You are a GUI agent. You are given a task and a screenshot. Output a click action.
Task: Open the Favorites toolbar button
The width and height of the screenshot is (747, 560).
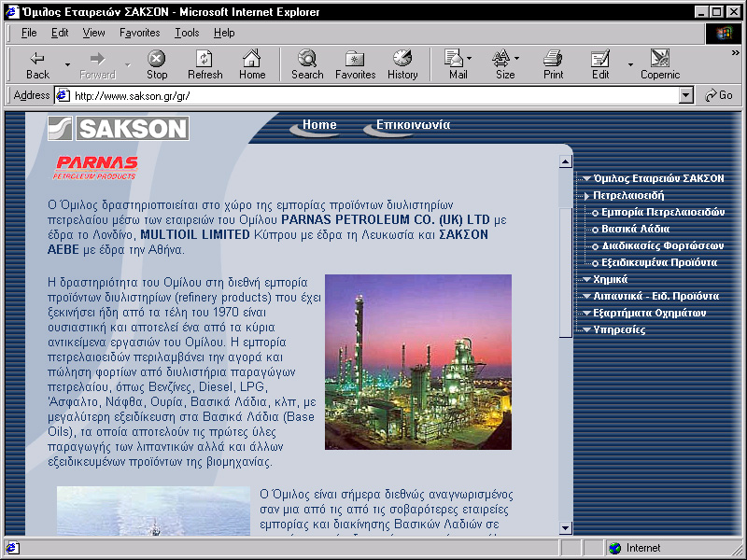(x=356, y=64)
